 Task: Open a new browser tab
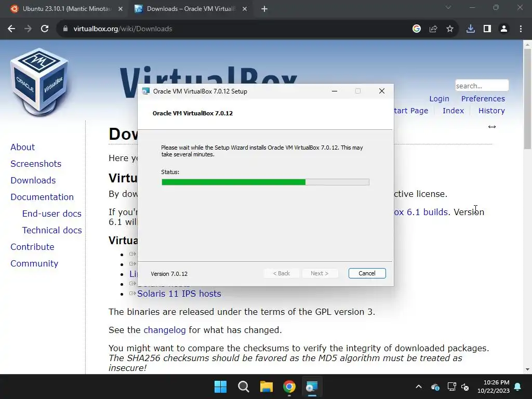(x=264, y=9)
